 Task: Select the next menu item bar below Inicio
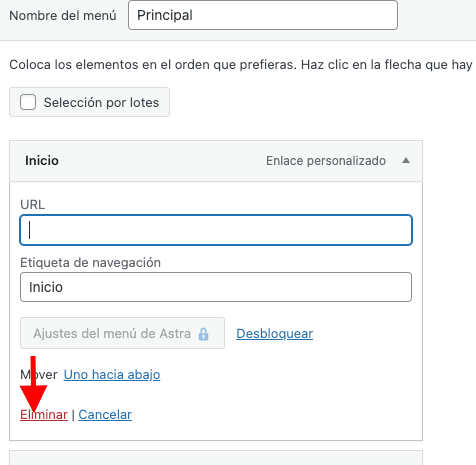216,458
